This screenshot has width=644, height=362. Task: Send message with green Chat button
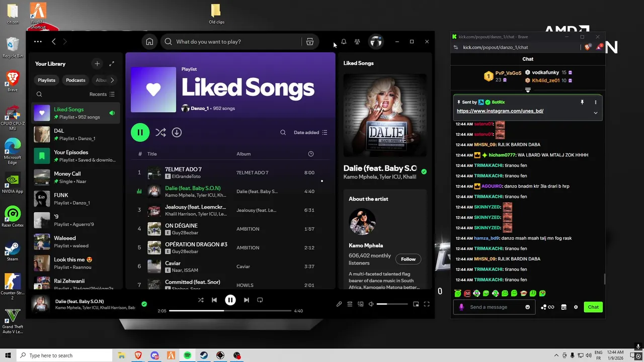click(593, 307)
